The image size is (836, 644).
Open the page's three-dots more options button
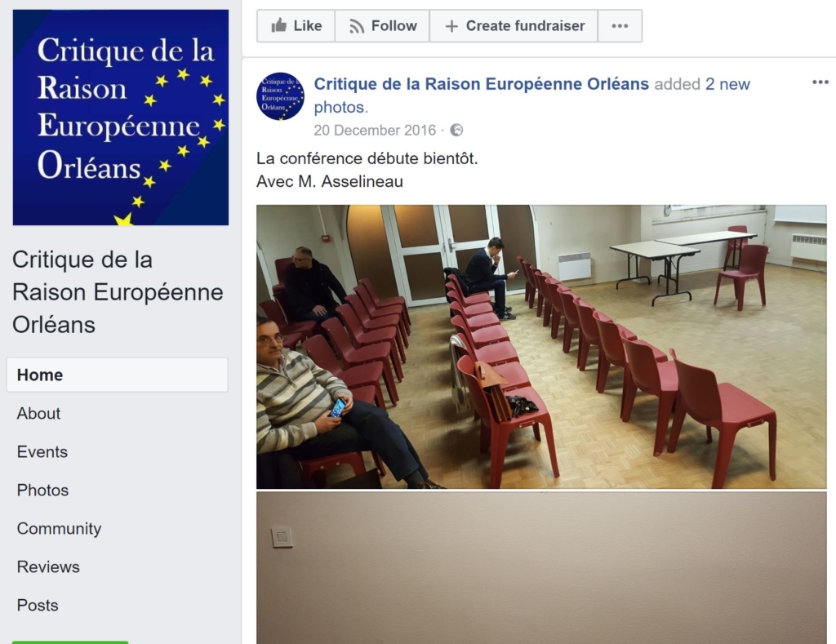coord(620,25)
